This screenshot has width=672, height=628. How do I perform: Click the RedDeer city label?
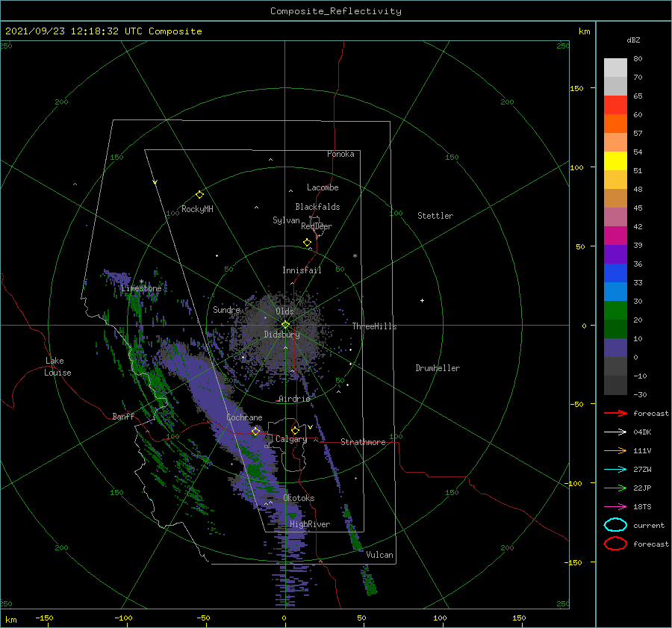tap(317, 226)
